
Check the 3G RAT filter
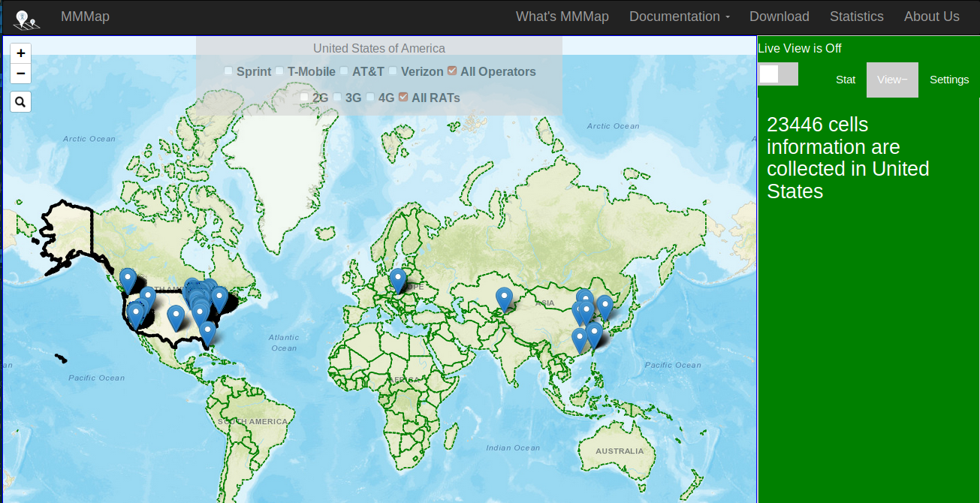coord(336,97)
